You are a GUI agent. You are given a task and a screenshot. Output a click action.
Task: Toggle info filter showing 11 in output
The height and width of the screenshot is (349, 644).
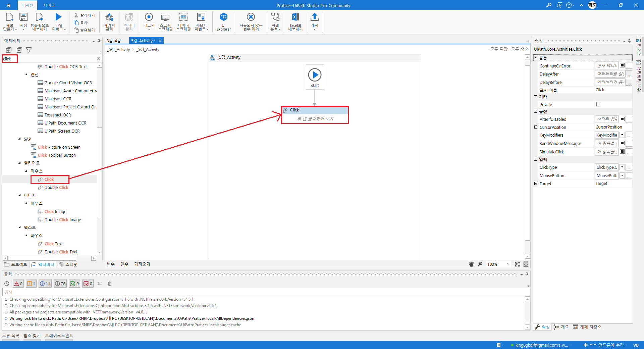click(45, 284)
